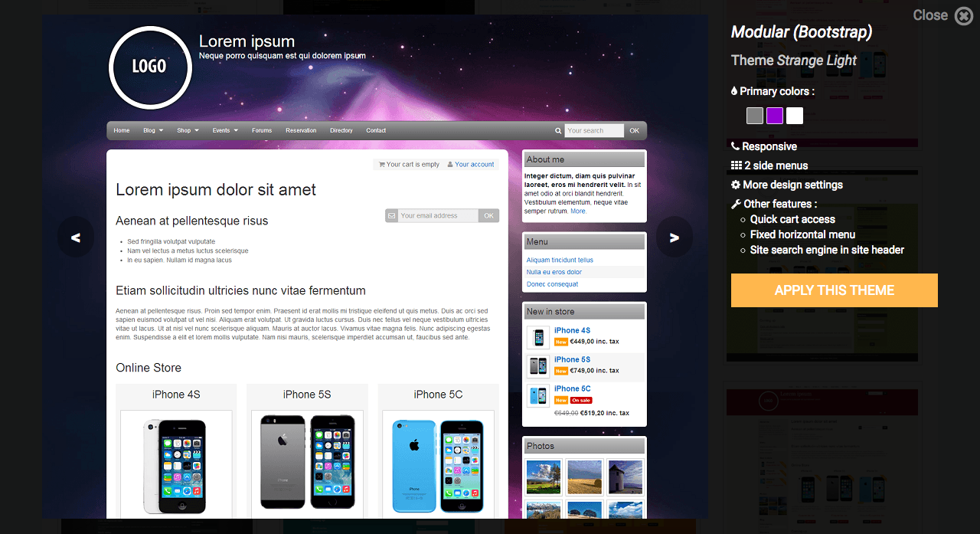The width and height of the screenshot is (980, 534).
Task: Open the Your account link
Action: (x=474, y=164)
